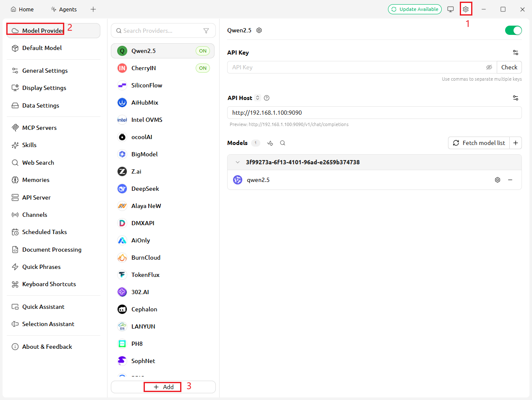Click the Add provider button
This screenshot has height=400, width=532.
click(163, 387)
